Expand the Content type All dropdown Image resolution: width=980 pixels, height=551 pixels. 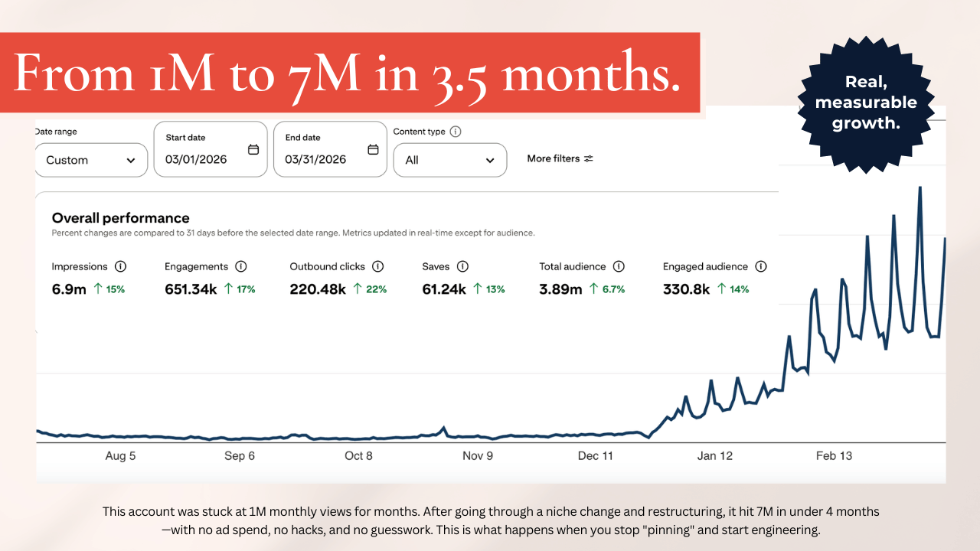pyautogui.click(x=450, y=160)
